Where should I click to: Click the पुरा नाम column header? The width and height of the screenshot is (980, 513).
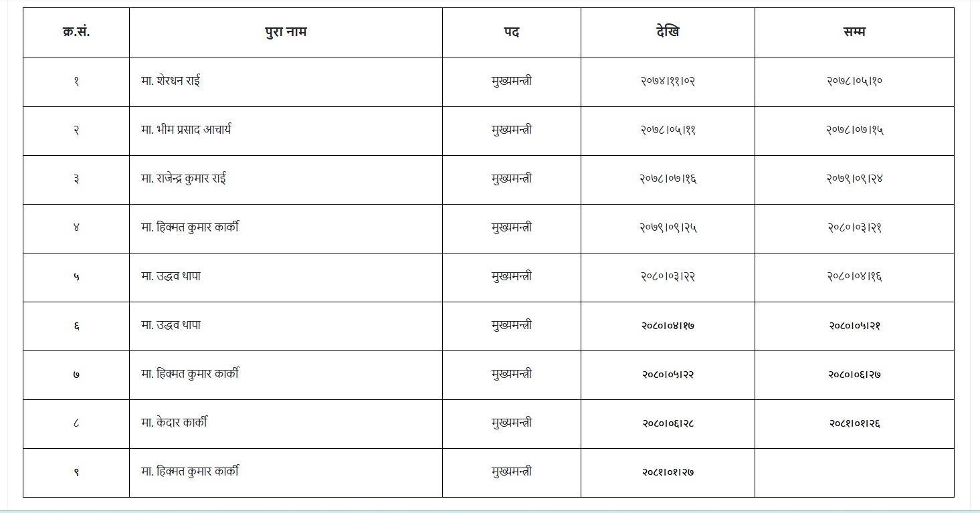(286, 32)
